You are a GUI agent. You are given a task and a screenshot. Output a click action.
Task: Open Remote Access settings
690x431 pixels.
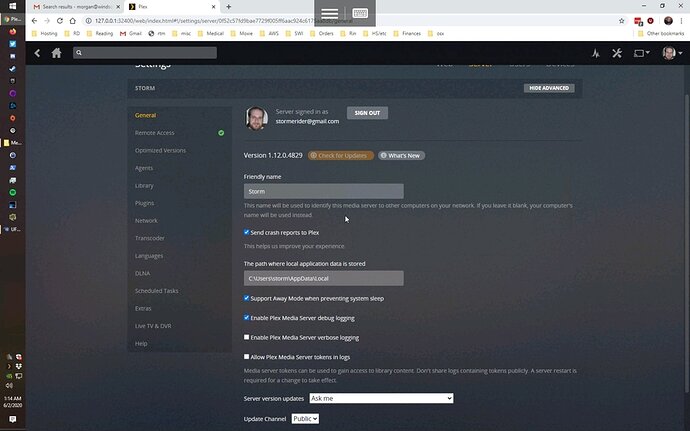(154, 133)
